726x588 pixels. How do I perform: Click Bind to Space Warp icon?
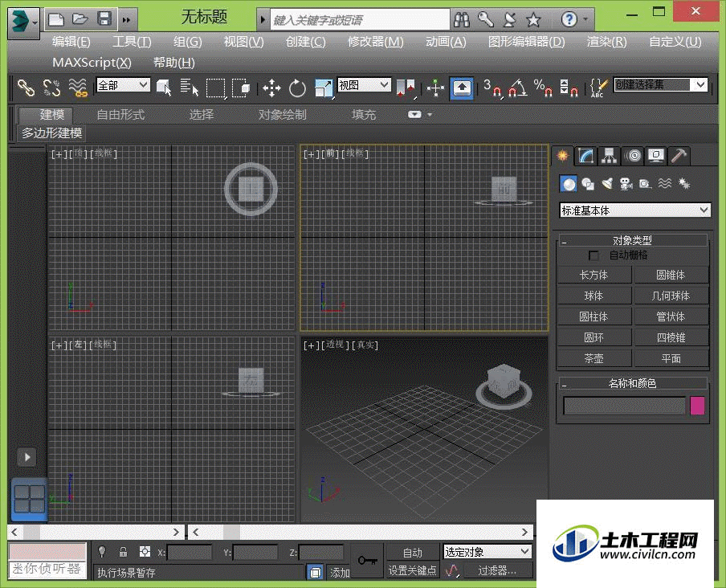78,87
